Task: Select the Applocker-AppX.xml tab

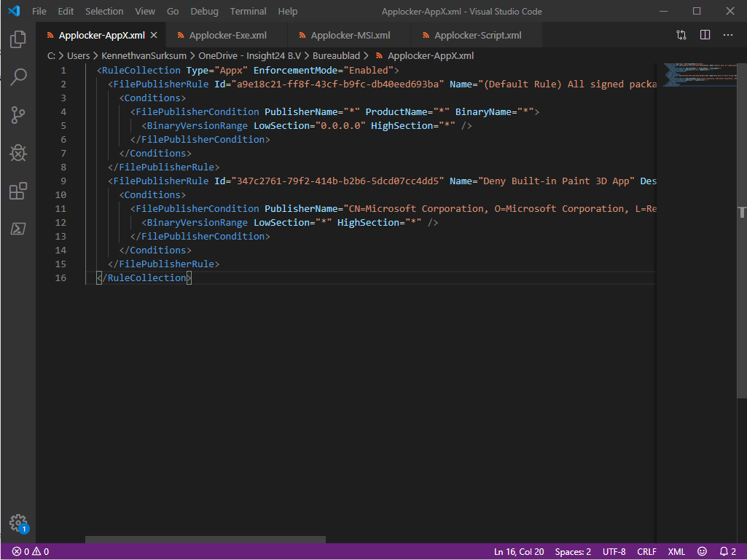Action: [101, 35]
